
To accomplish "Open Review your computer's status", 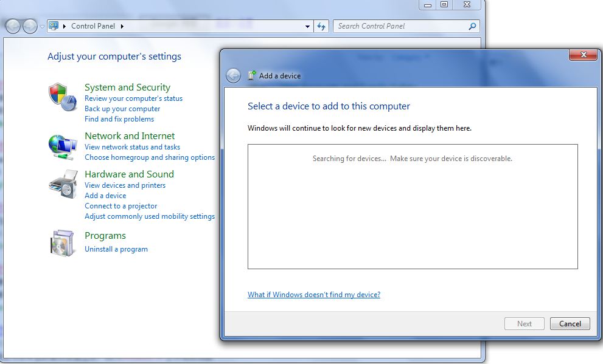I will (x=133, y=98).
